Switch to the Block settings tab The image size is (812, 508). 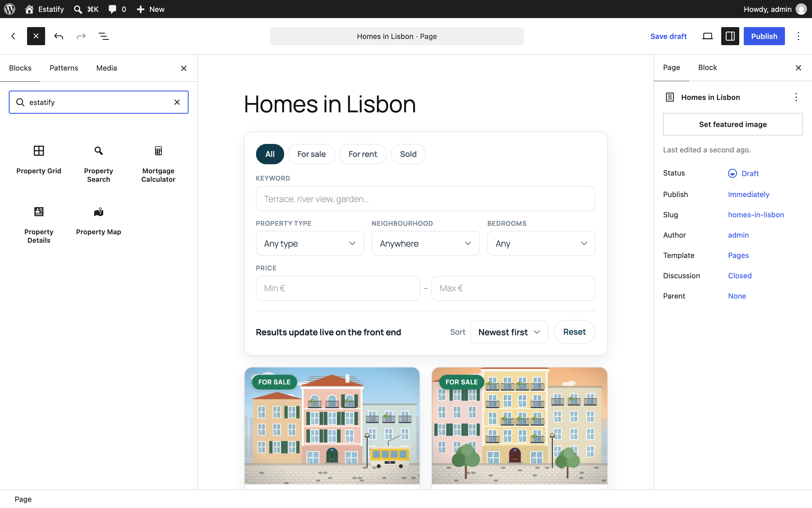(708, 67)
